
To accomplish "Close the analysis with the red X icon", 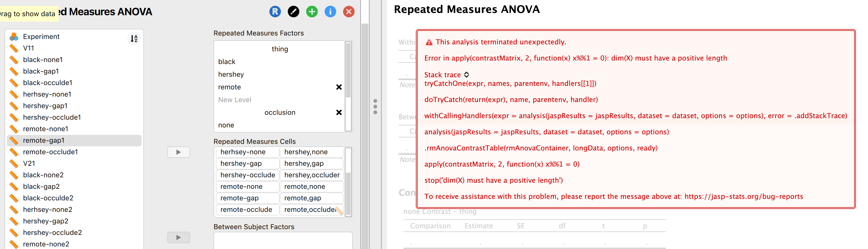I will pos(349,11).
